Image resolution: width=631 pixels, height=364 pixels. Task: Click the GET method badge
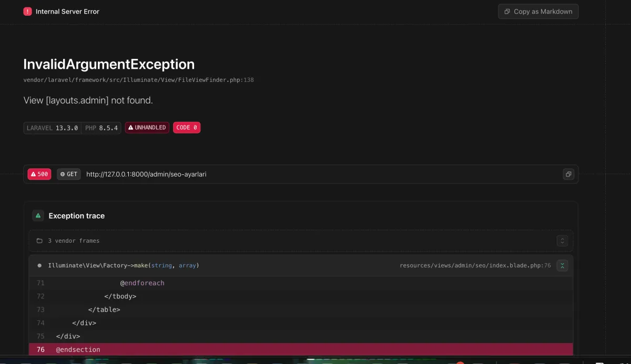(69, 174)
